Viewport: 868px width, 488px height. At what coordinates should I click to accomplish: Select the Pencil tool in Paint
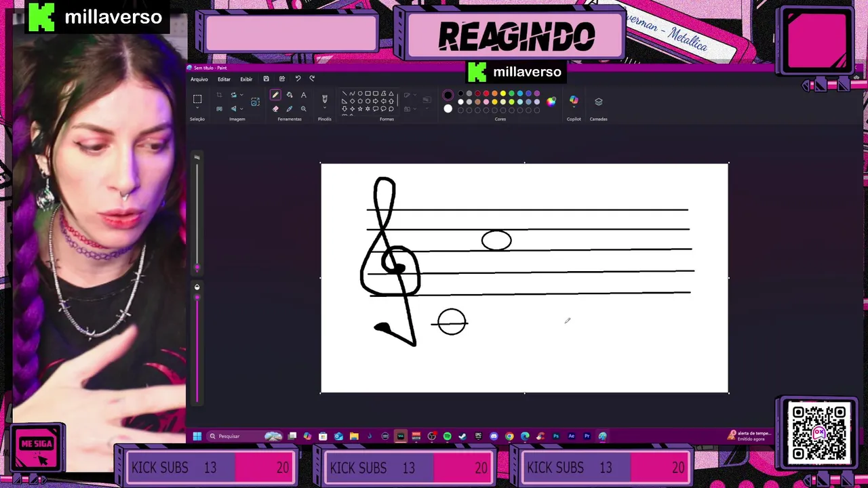[x=275, y=95]
